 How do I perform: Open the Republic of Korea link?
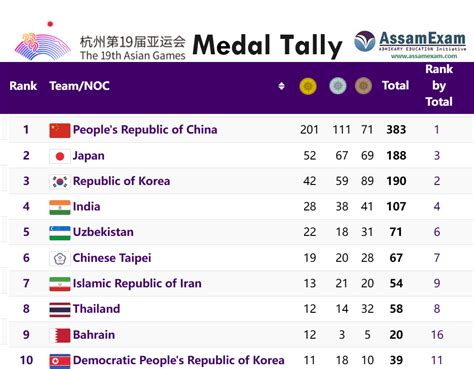(x=121, y=181)
